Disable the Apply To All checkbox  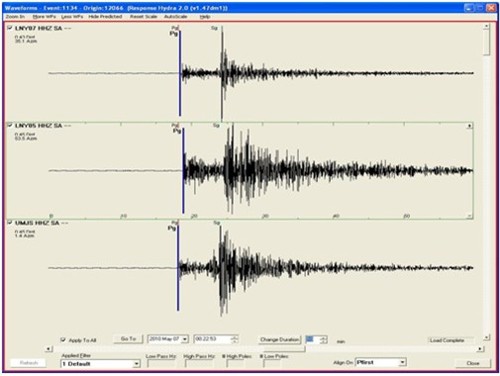pos(63,340)
